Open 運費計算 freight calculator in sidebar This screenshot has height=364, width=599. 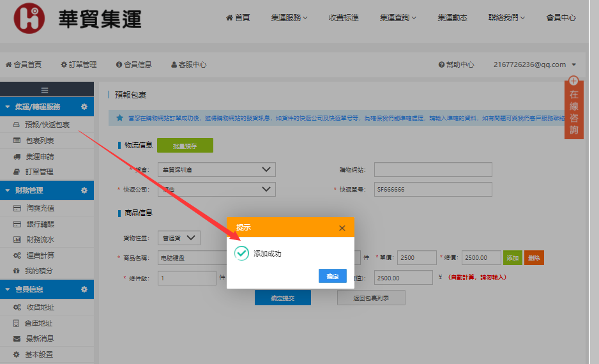40,255
